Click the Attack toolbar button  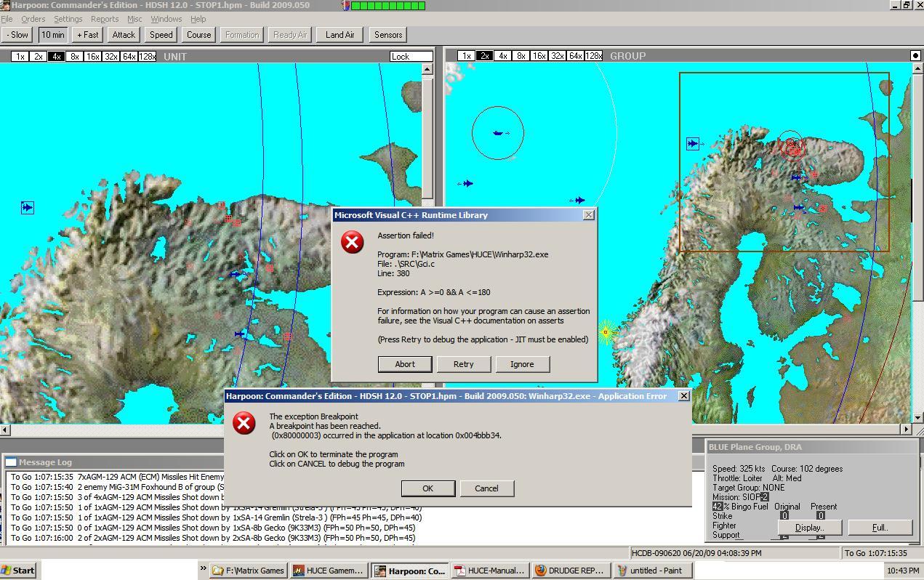(x=124, y=34)
